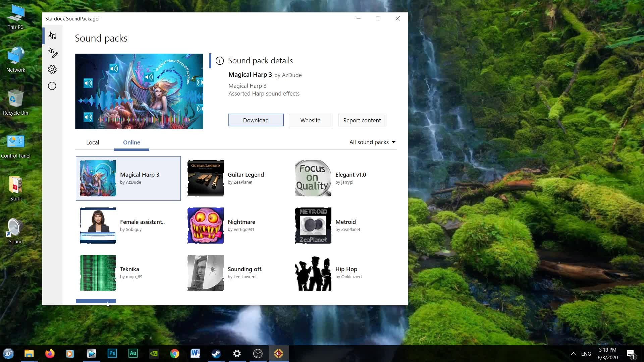Image resolution: width=644 pixels, height=362 pixels.
Task: Open the About info sidebar icon
Action: coord(52,86)
